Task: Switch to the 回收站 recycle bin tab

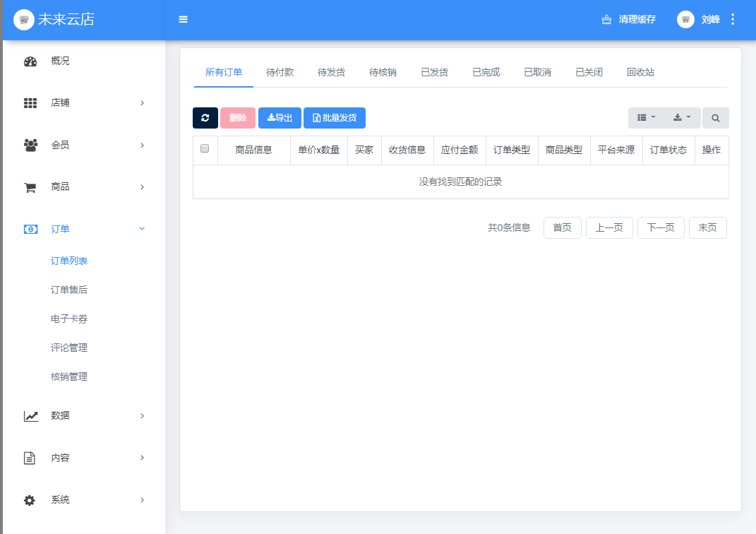Action: [x=640, y=72]
